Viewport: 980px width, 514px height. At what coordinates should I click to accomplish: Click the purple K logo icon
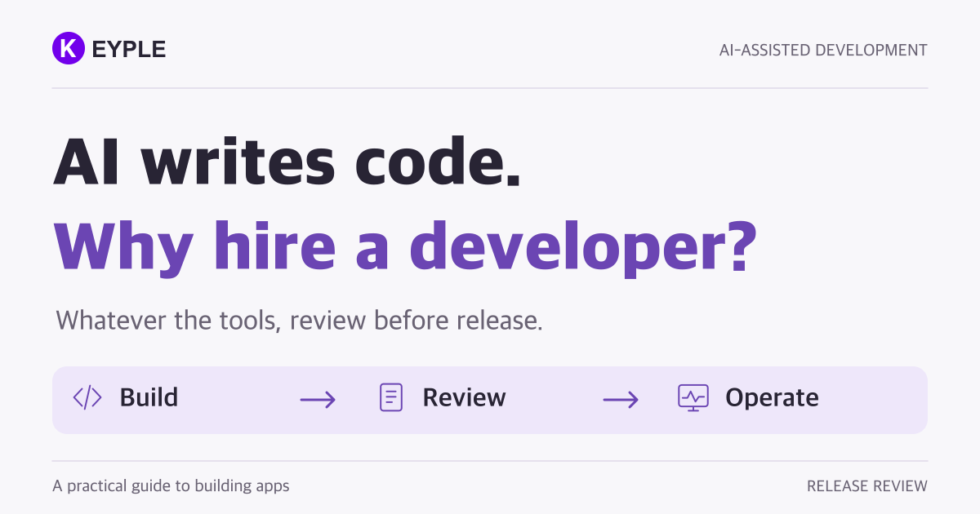(69, 49)
